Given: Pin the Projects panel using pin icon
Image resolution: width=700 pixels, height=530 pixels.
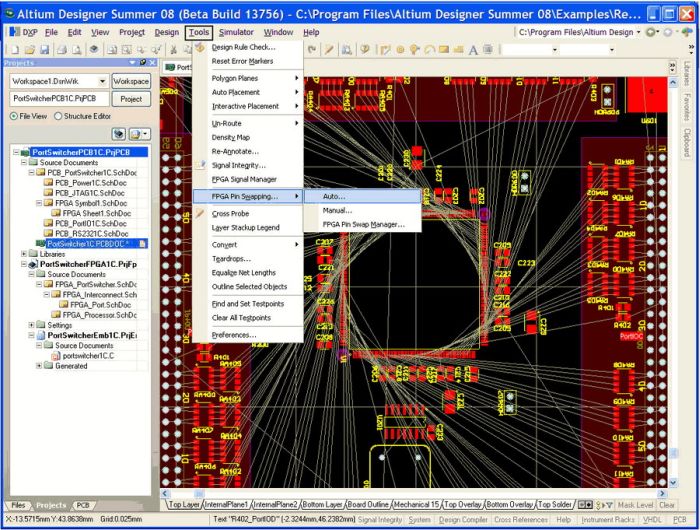Looking at the screenshot, I should click(x=143, y=63).
